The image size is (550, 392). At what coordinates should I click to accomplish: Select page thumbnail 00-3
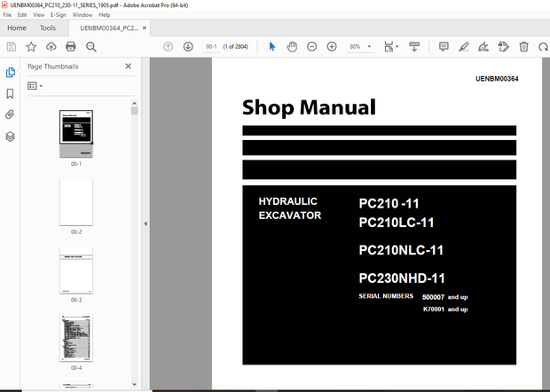pyautogui.click(x=76, y=270)
